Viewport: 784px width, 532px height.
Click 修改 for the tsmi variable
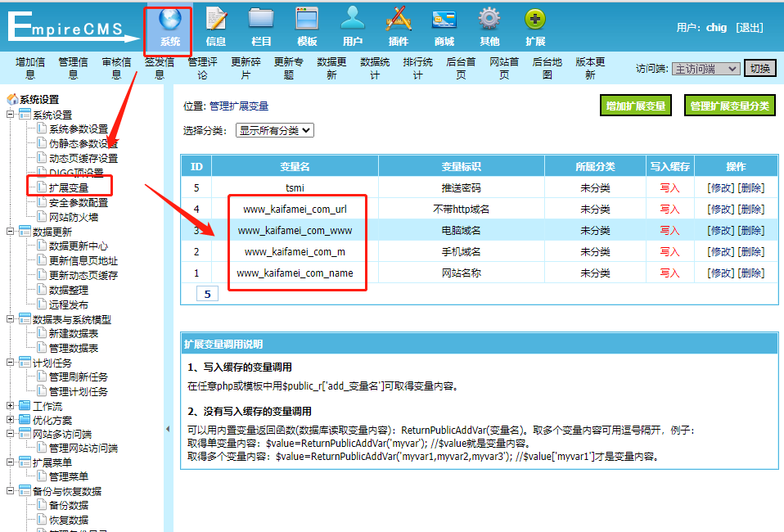point(721,188)
